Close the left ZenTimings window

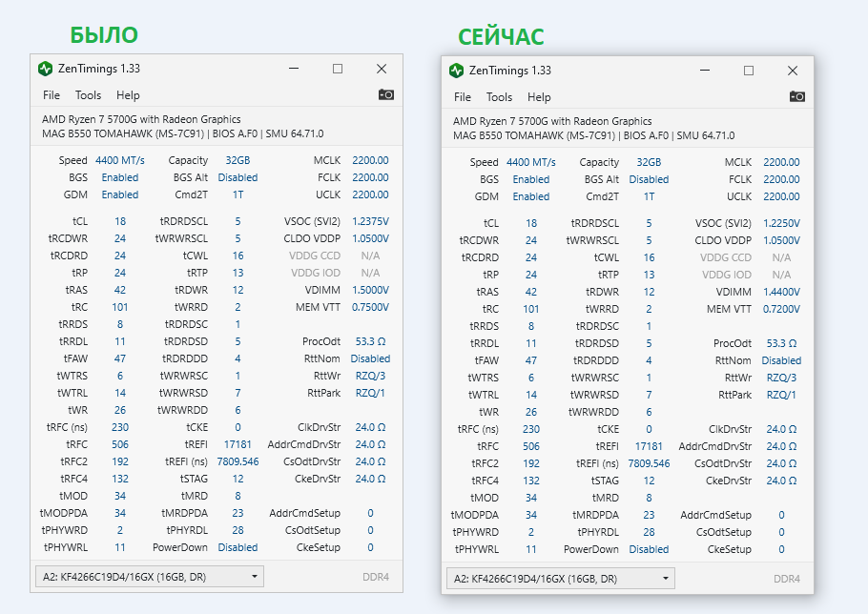[x=382, y=69]
